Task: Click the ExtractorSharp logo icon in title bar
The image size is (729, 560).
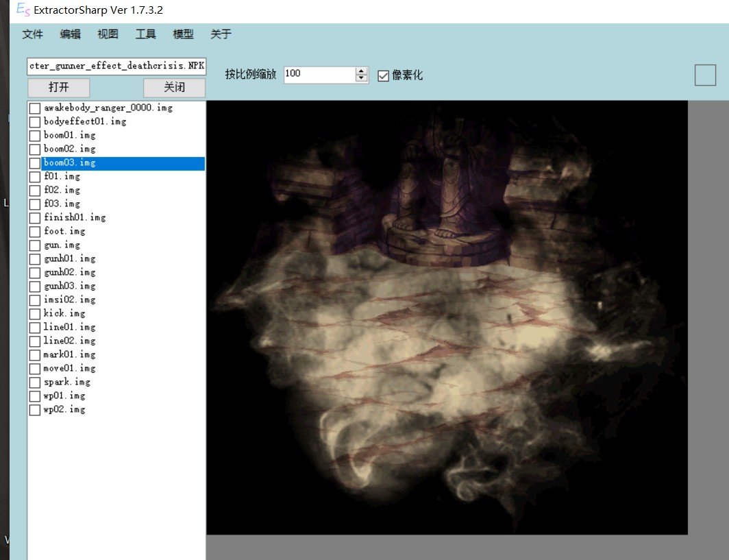Action: [23, 10]
